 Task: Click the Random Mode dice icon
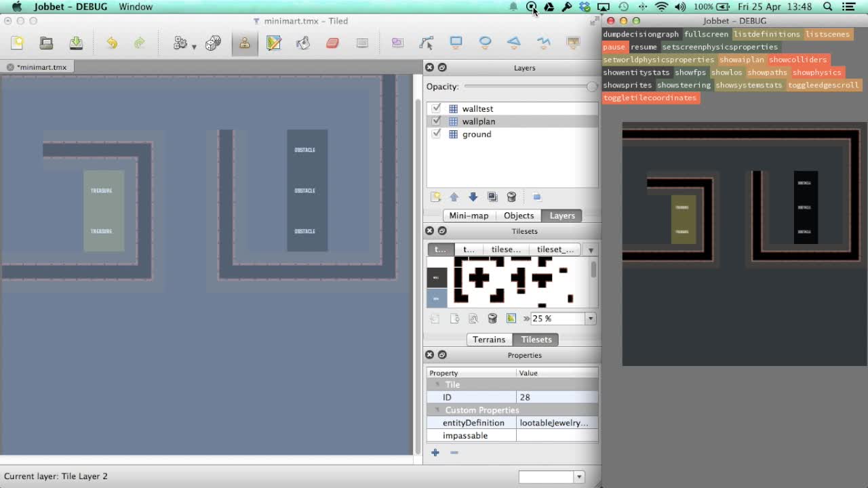(x=213, y=43)
